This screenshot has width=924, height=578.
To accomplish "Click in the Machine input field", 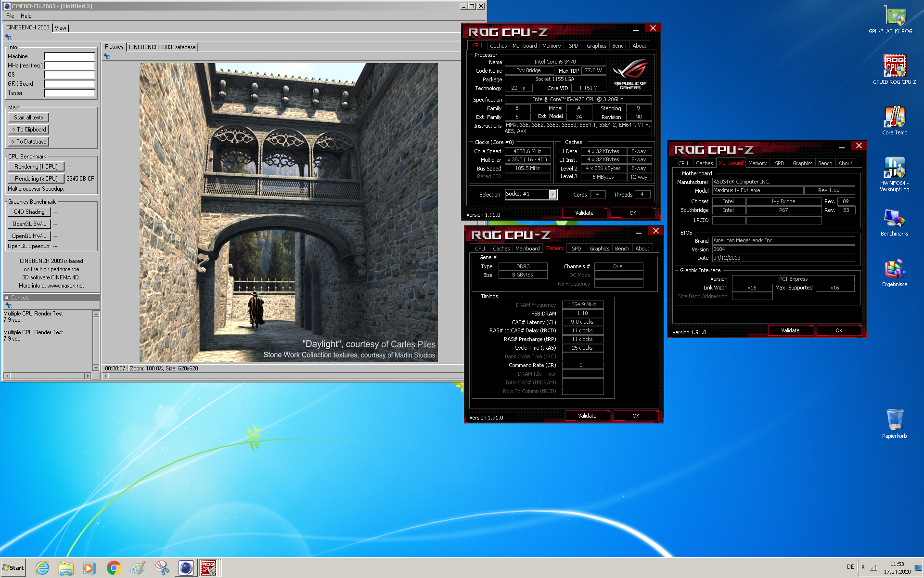I will [70, 56].
